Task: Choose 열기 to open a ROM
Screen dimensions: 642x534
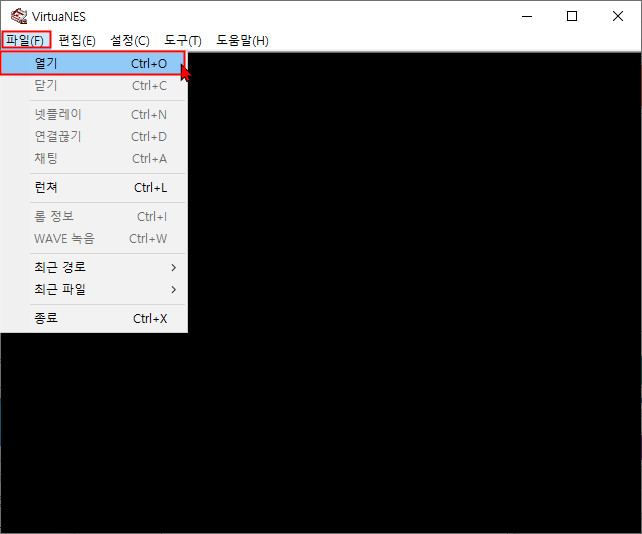Action: click(x=93, y=63)
